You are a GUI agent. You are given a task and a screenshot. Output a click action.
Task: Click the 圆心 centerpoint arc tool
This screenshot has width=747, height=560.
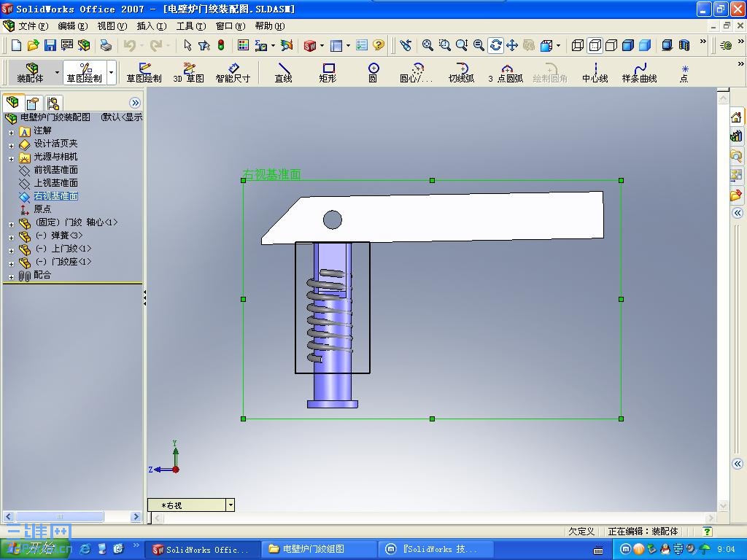tap(417, 73)
